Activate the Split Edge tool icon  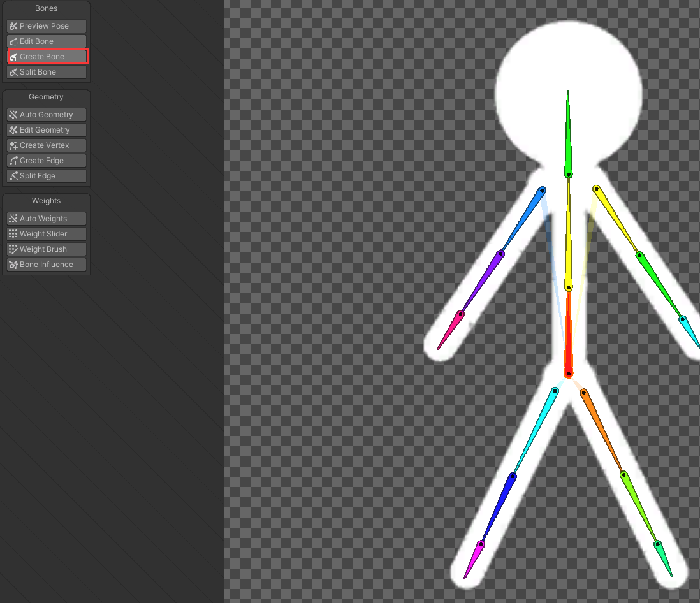coord(13,175)
